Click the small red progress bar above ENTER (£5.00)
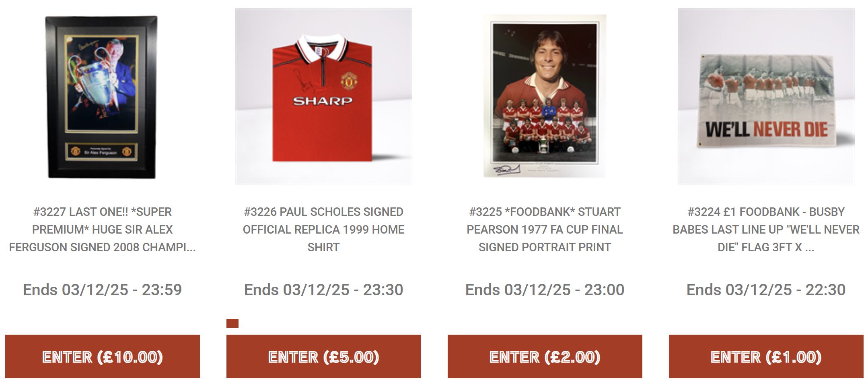 232,323
